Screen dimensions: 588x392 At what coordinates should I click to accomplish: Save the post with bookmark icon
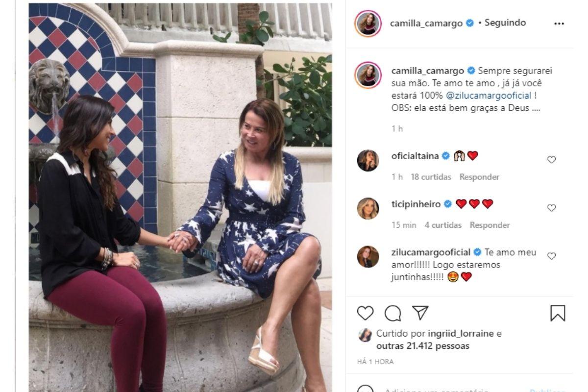558,313
